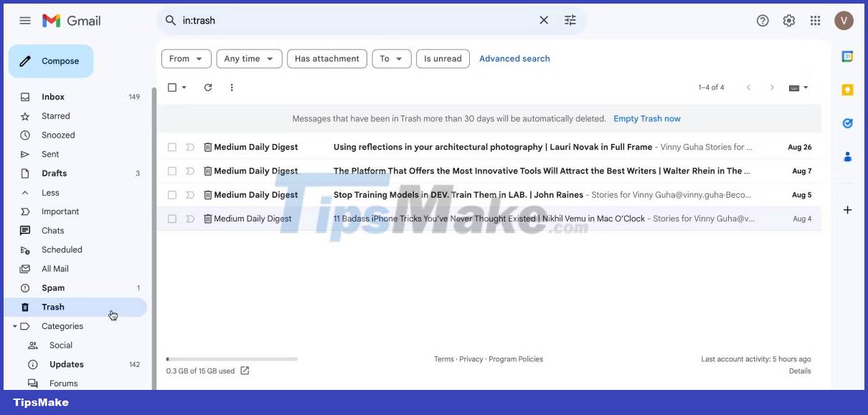
Task: Open Advanced search
Action: coord(514,58)
